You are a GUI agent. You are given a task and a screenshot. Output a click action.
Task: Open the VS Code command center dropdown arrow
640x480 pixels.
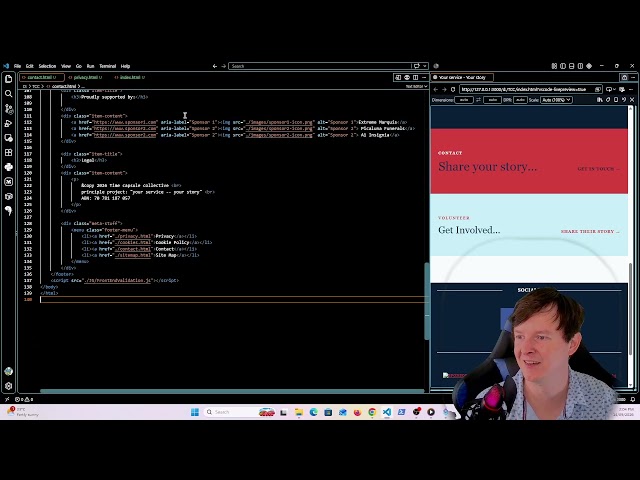coord(425,66)
